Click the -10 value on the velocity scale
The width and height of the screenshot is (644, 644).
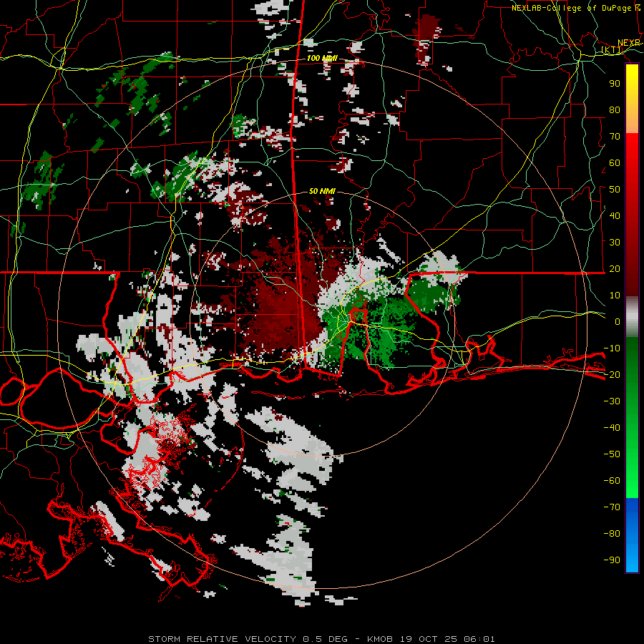pyautogui.click(x=612, y=348)
